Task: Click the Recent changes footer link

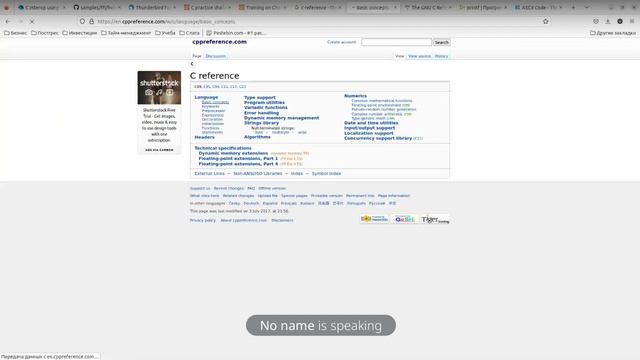Action: 229,188
